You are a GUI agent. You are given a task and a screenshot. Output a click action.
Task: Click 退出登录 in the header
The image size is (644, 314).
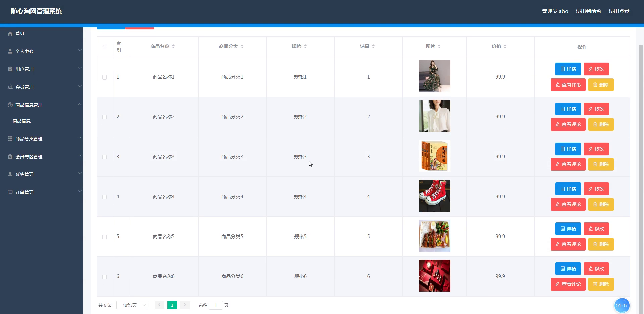coord(619,11)
